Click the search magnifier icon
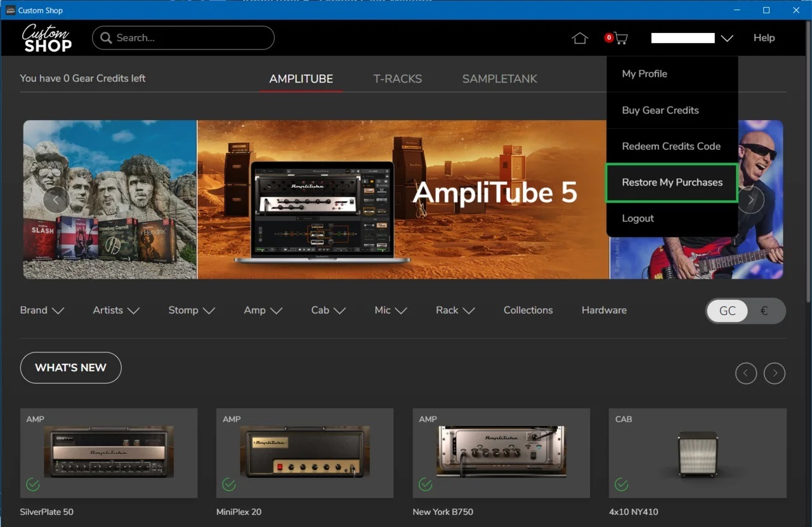The width and height of the screenshot is (812, 527). tap(106, 38)
